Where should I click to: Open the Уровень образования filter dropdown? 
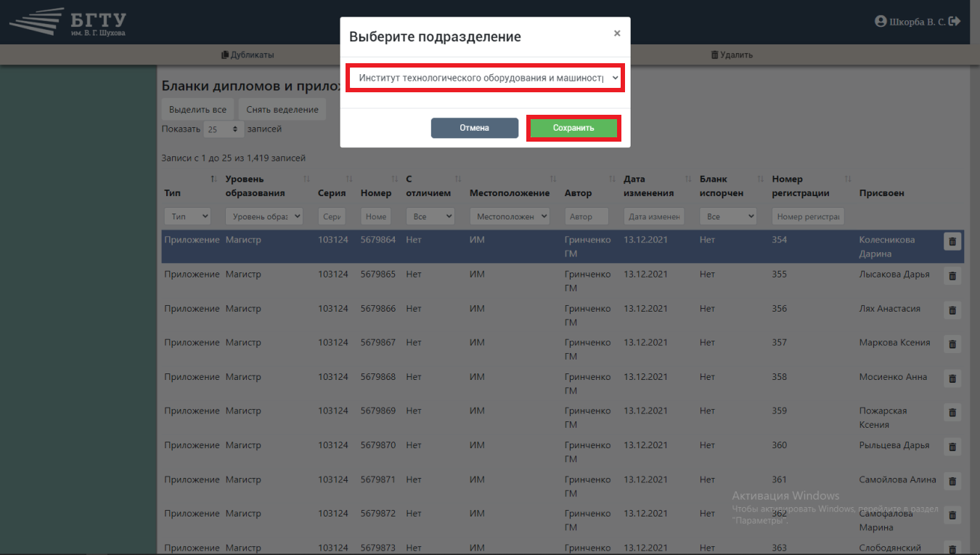tap(264, 216)
